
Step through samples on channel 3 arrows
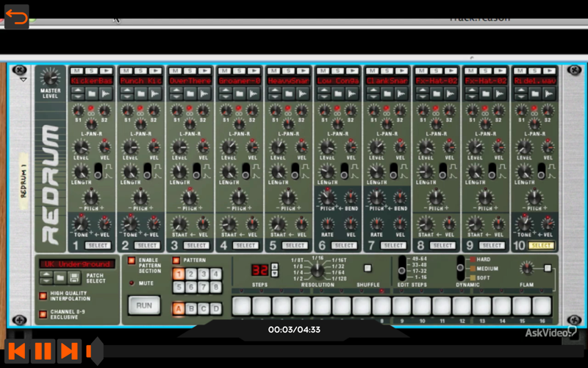tap(176, 93)
